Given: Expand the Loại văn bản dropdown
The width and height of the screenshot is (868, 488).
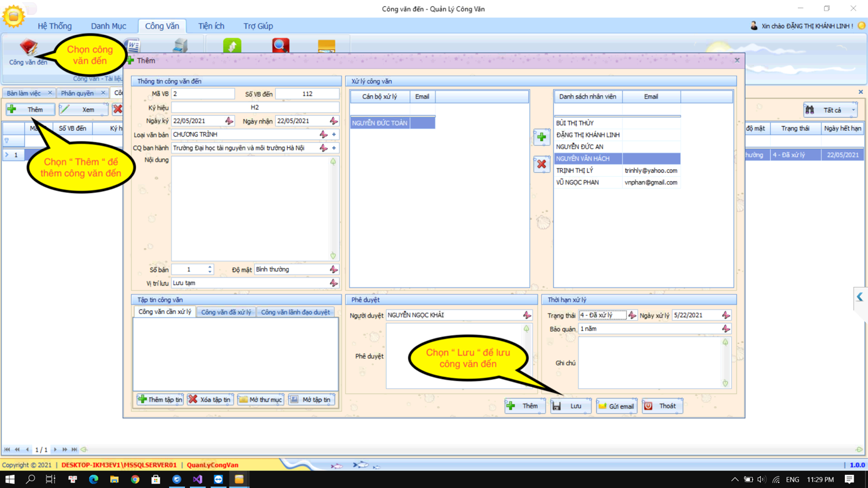Looking at the screenshot, I should coord(323,135).
